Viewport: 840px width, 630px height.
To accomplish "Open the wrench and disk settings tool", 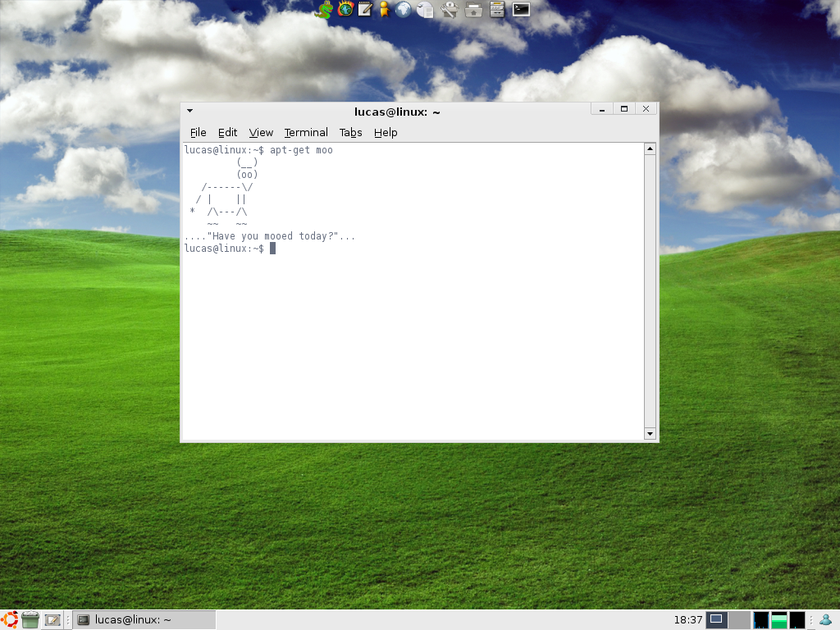I will pyautogui.click(x=449, y=9).
